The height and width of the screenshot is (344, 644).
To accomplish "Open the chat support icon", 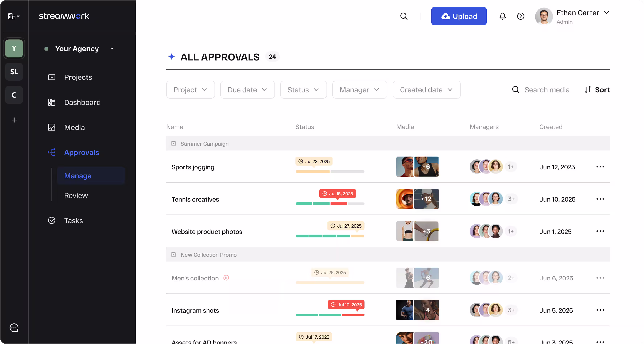I will click(x=14, y=328).
